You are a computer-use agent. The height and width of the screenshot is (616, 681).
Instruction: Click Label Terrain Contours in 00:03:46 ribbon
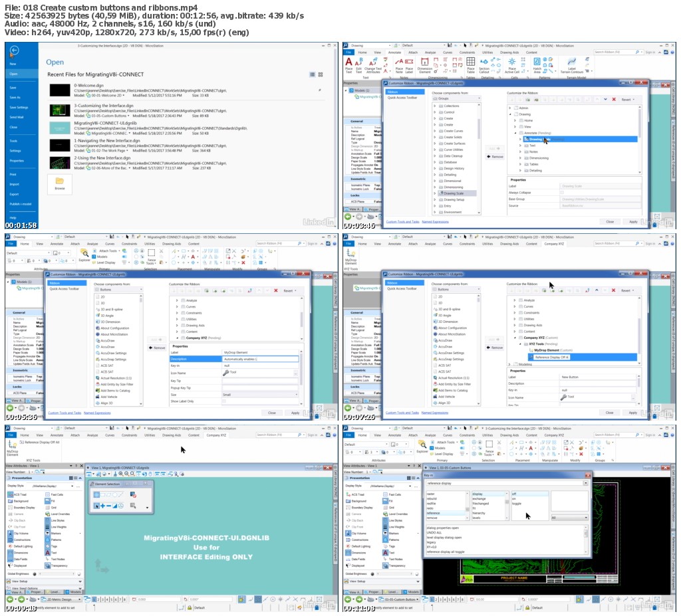coord(571,65)
